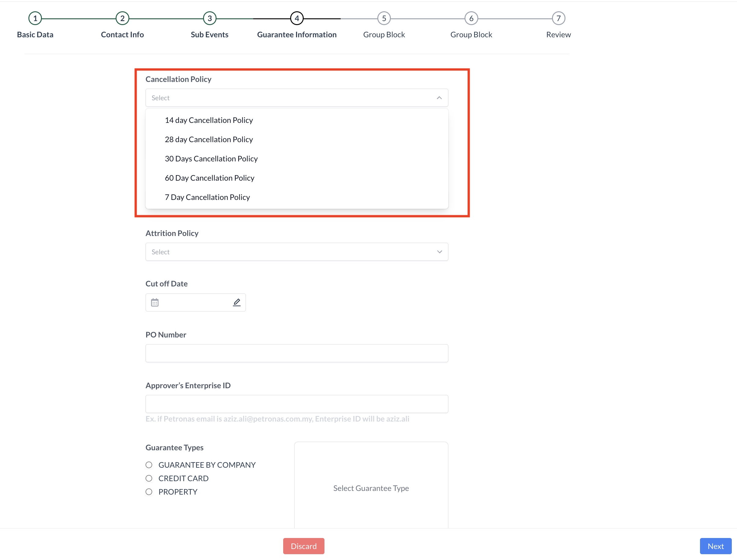Click the step 6 Group Block circle

(471, 19)
